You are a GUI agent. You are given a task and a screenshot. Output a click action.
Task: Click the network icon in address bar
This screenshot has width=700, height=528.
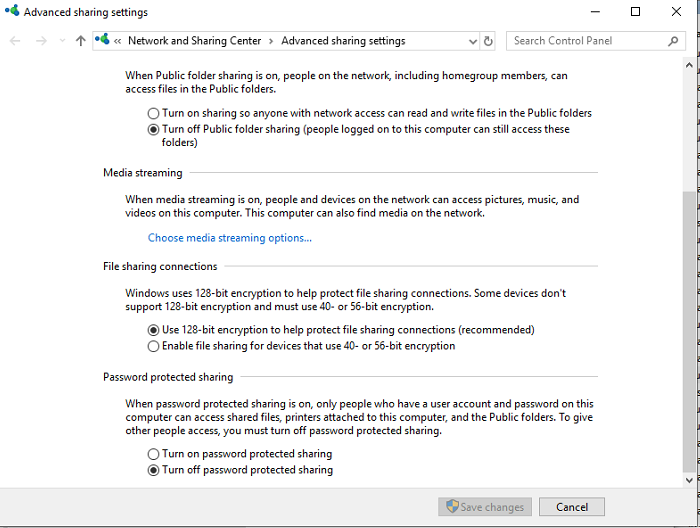102,39
